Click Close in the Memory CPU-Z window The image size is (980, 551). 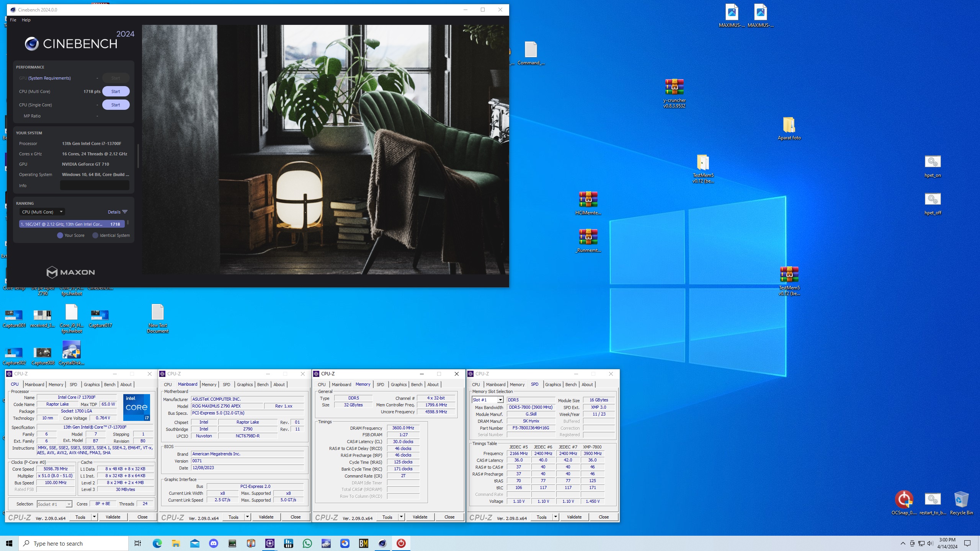[x=449, y=517]
